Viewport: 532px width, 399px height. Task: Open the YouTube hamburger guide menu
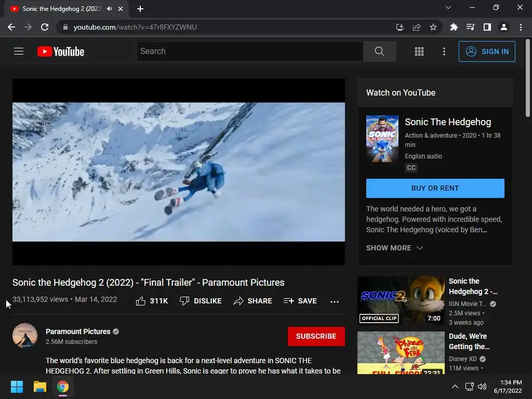tap(19, 51)
